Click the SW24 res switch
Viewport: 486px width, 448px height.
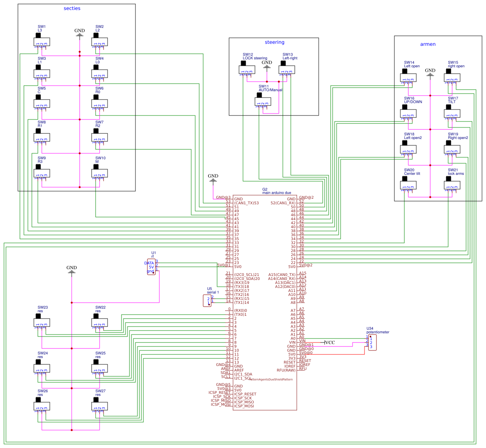42,368
